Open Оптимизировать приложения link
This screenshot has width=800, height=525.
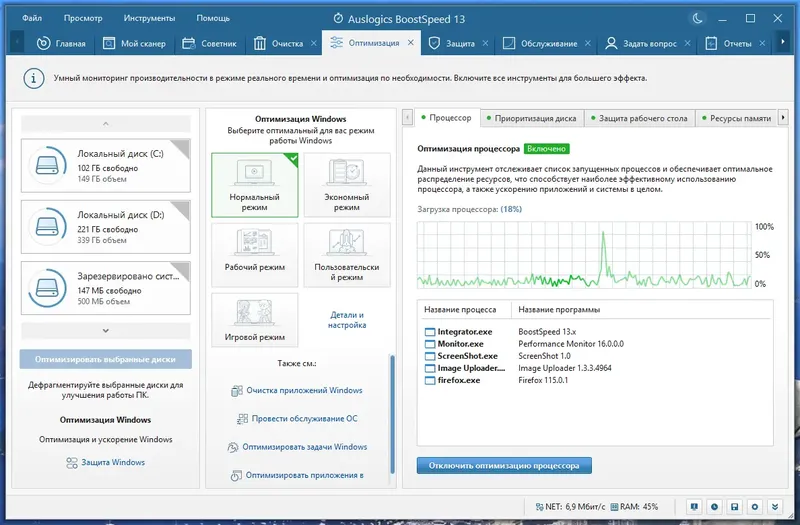[297, 475]
